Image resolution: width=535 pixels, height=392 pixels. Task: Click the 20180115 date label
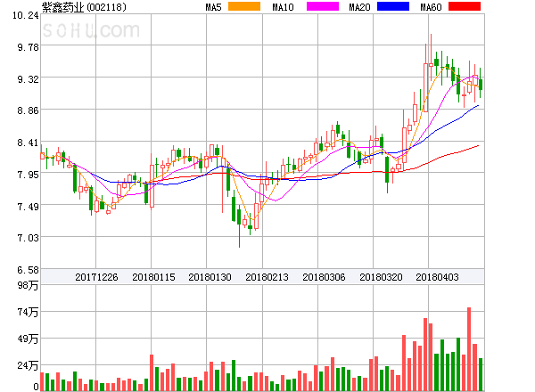click(x=153, y=277)
